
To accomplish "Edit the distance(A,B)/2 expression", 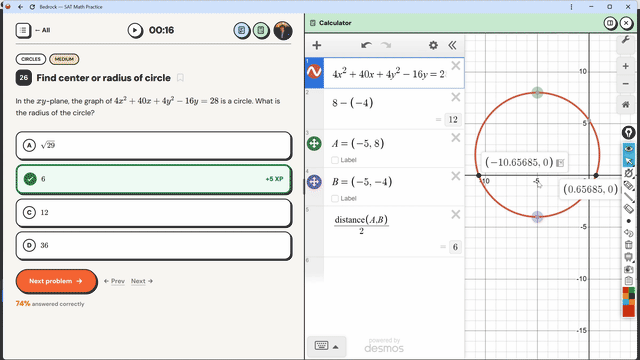I will 361,225.
